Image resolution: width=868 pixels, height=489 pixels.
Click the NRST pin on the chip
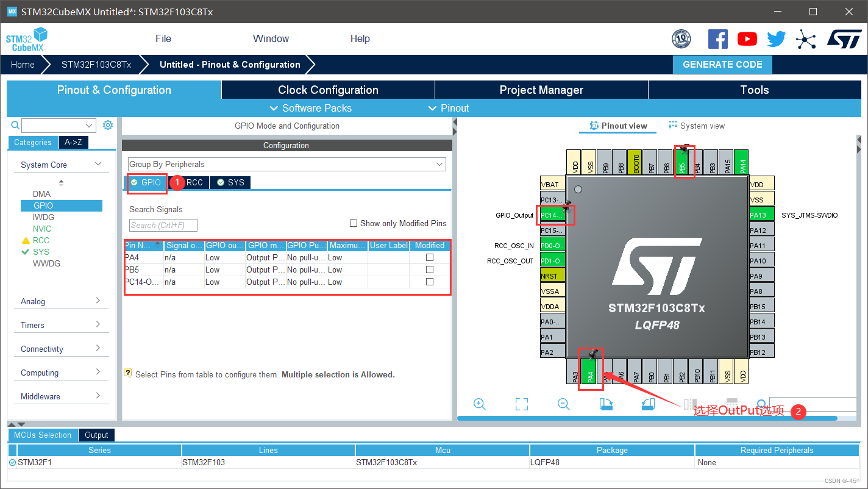pyautogui.click(x=553, y=276)
